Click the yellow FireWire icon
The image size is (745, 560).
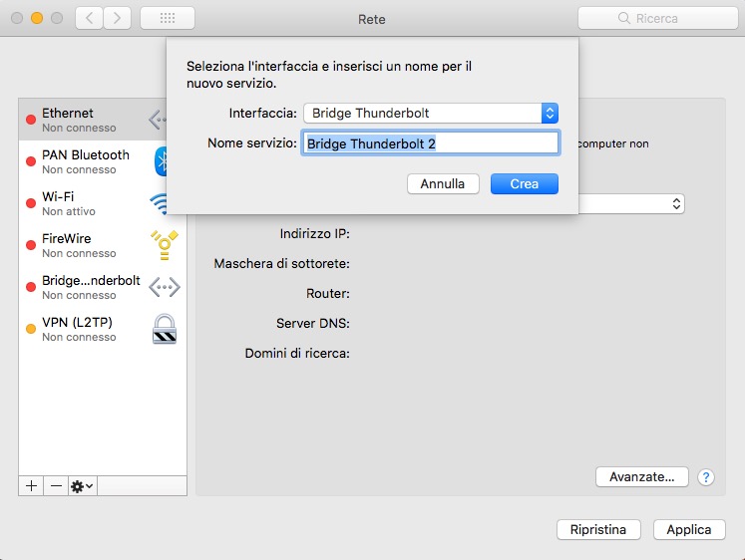click(x=164, y=245)
